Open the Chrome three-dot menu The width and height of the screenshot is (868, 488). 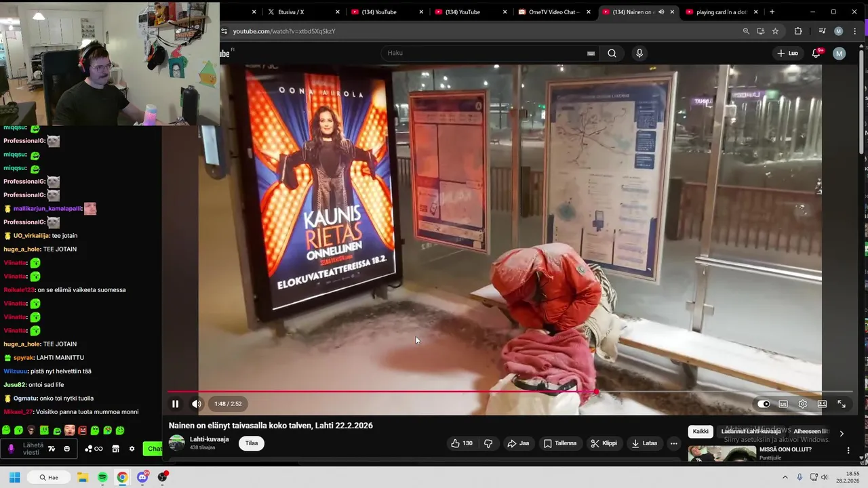point(854,31)
